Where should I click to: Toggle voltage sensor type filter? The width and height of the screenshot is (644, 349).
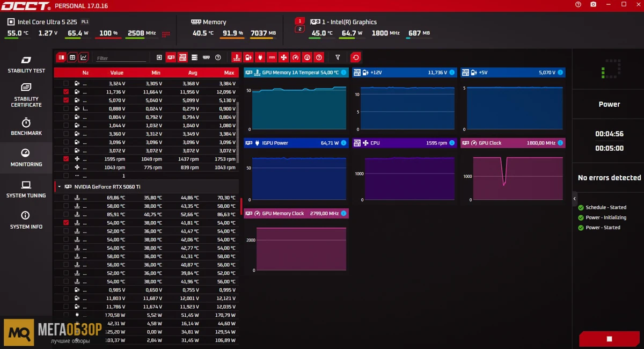point(248,57)
